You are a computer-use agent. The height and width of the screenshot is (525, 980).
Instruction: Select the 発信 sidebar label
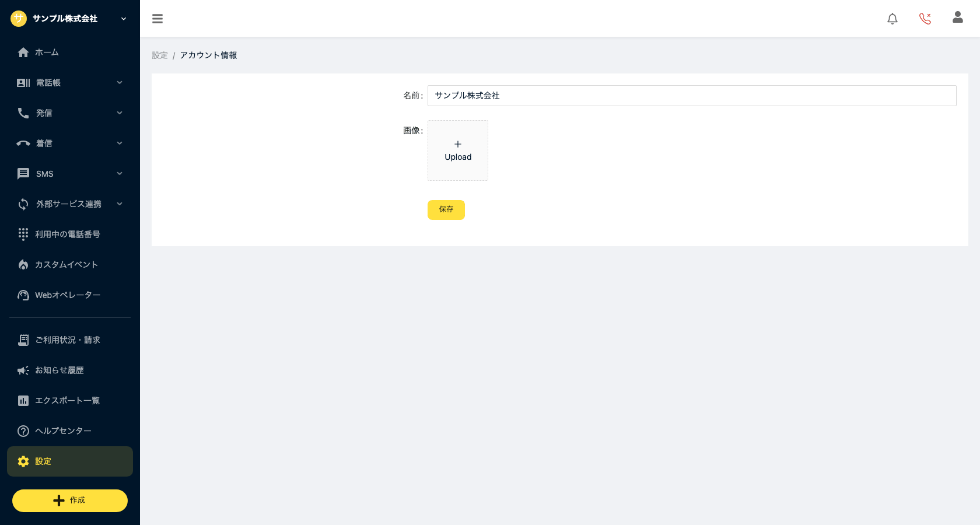44,113
